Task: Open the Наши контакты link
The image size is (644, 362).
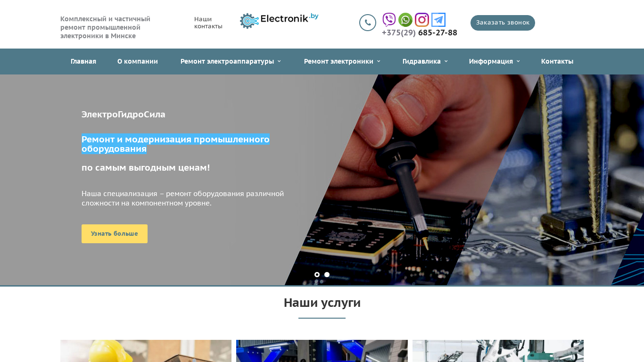Action: pos(208,23)
